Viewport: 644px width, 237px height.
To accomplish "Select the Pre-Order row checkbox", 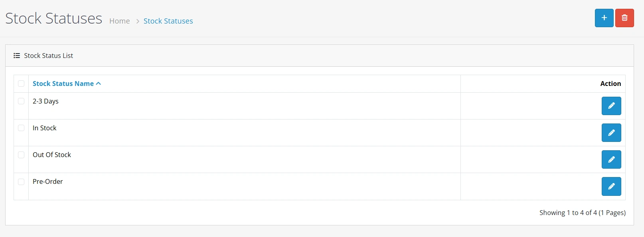I will coord(21,181).
